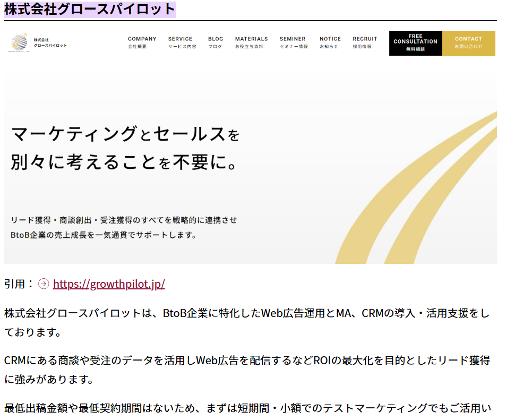The image size is (515, 420).
Task: Click the hero headline マーケティングとセールスを
Action: click(125, 134)
